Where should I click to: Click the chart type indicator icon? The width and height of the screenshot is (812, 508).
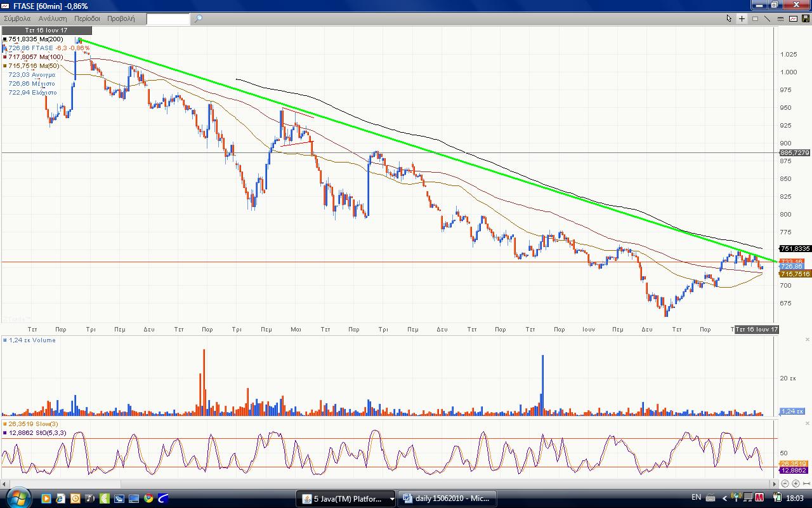click(x=793, y=18)
